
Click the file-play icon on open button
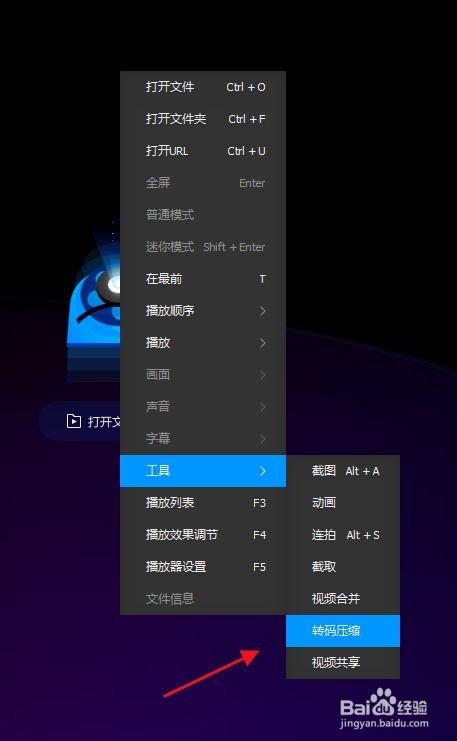tap(74, 421)
